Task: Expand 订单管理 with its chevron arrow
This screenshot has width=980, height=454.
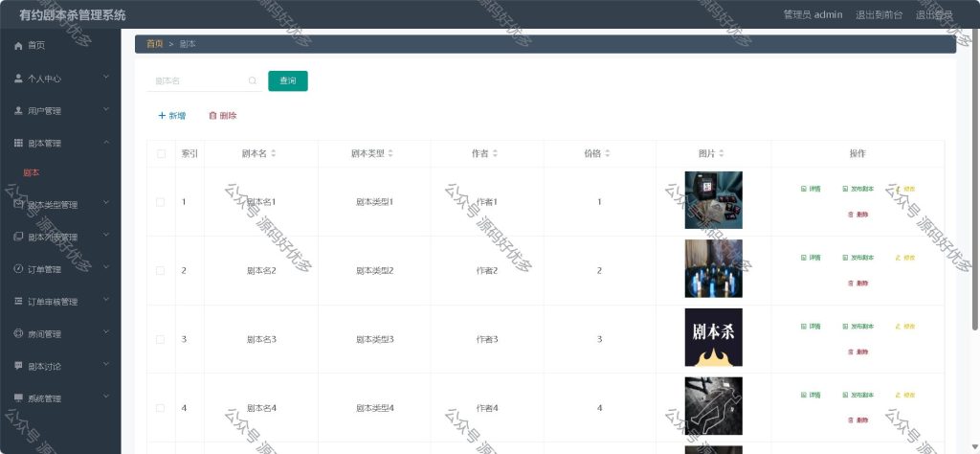Action: tap(105, 267)
